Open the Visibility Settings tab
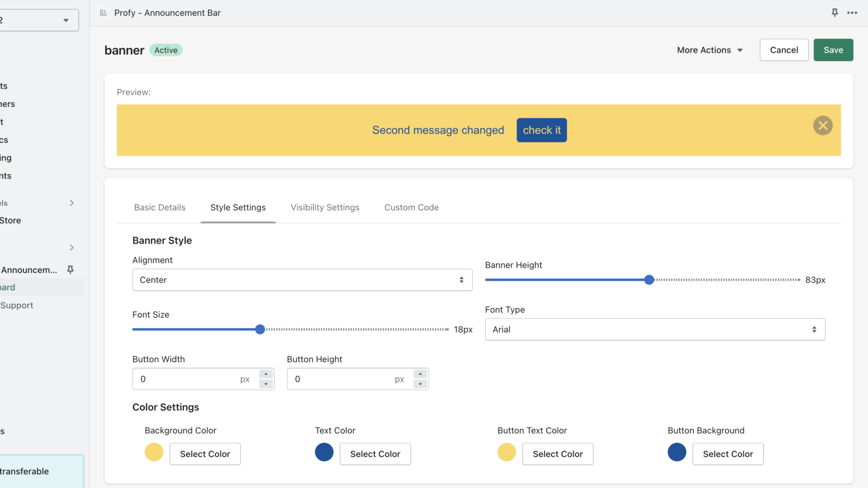The width and height of the screenshot is (868, 488). click(325, 207)
